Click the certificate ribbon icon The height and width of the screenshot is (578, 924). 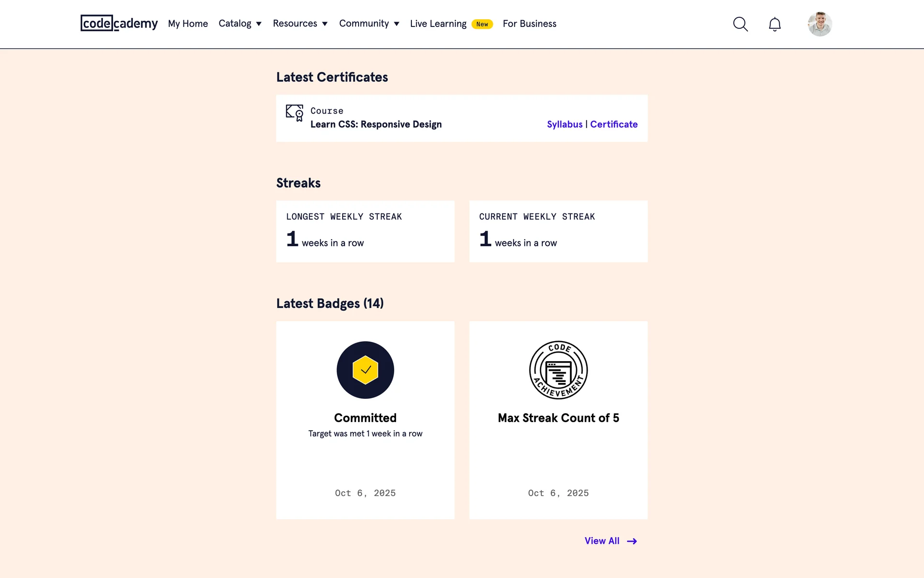[x=295, y=113]
